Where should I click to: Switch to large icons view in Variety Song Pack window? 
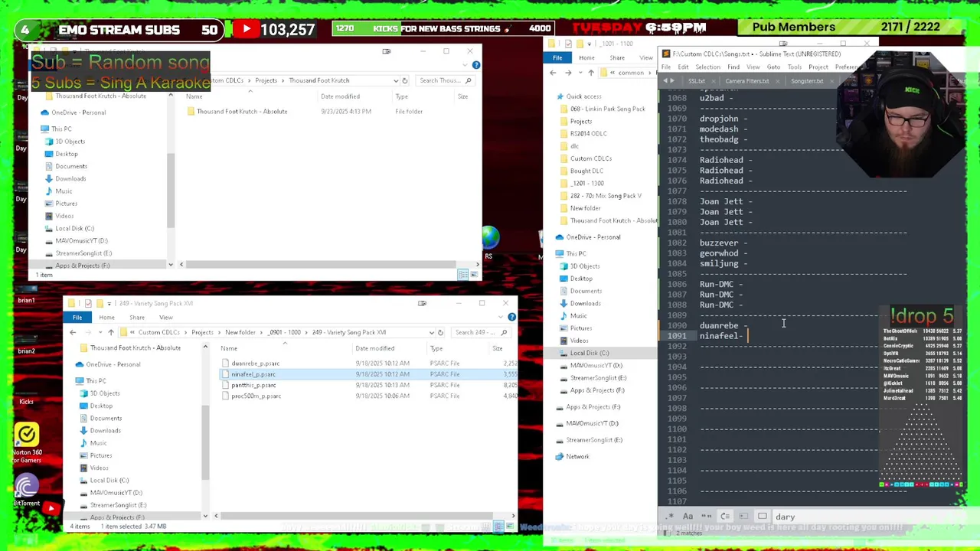coord(508,527)
